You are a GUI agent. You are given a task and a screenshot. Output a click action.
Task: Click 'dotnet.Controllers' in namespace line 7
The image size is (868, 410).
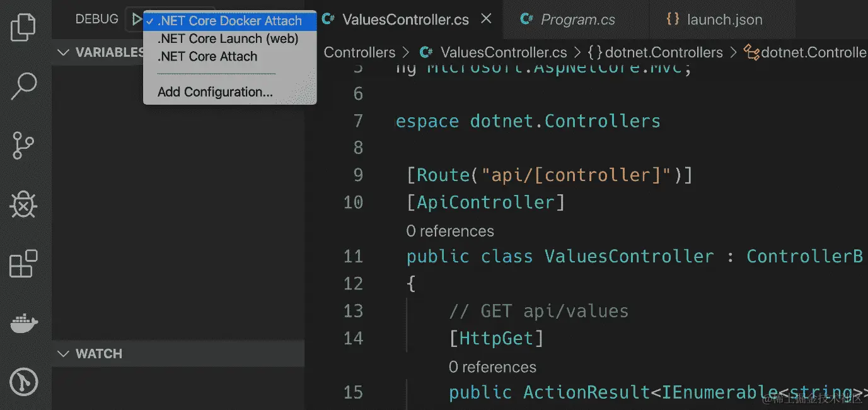(x=565, y=121)
